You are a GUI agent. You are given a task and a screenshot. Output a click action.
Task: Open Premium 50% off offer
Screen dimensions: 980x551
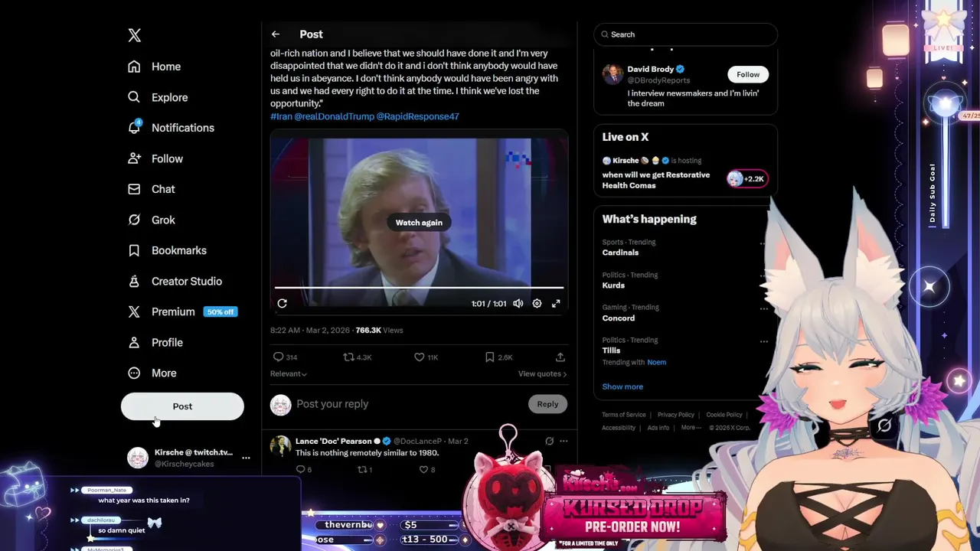tap(182, 311)
